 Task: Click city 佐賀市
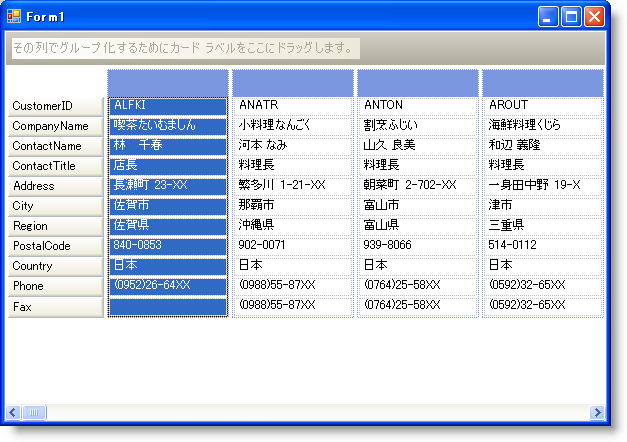pyautogui.click(x=168, y=206)
